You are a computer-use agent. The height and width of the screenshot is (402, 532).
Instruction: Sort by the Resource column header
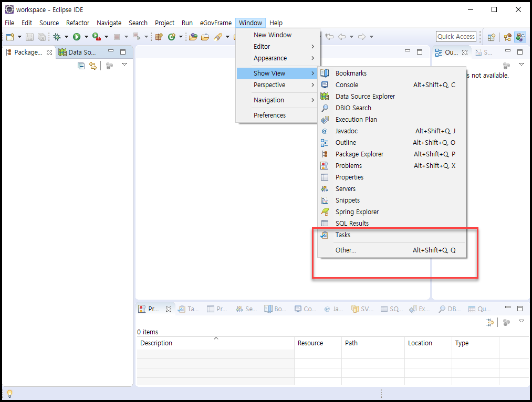pos(318,343)
